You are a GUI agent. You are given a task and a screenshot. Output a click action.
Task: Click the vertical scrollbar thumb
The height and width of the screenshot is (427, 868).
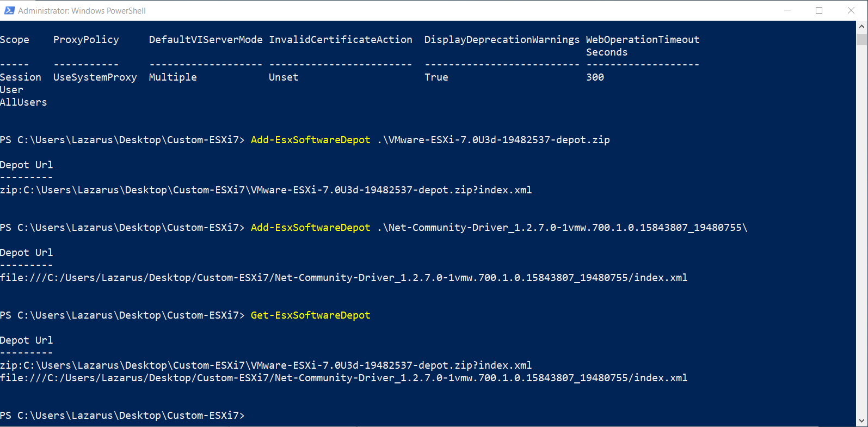pos(861,39)
